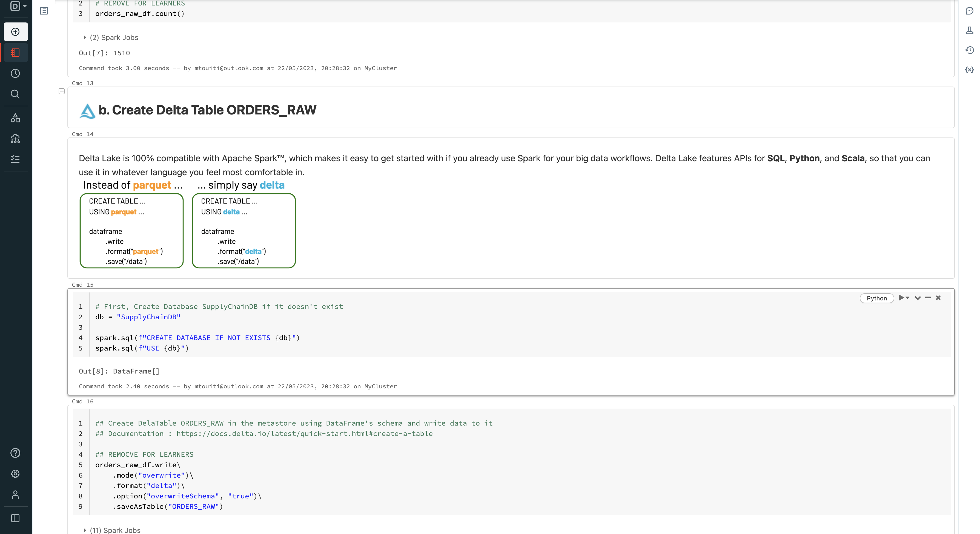The width and height of the screenshot is (980, 534).
Task: Open the notebook comments panel icon
Action: (969, 11)
